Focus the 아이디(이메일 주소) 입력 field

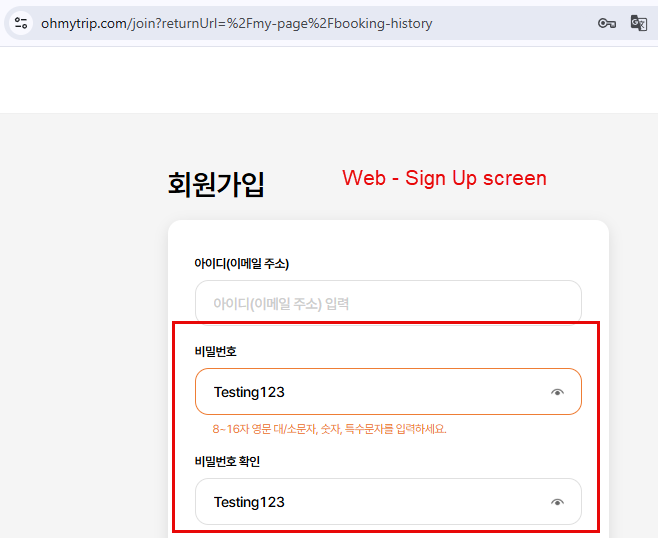pyautogui.click(x=388, y=303)
